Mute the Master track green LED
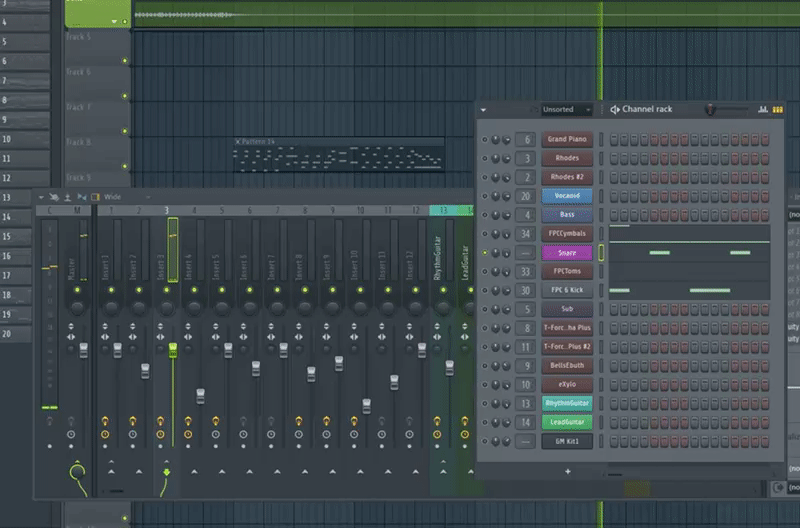Viewport: 800px width, 528px height. (78, 290)
